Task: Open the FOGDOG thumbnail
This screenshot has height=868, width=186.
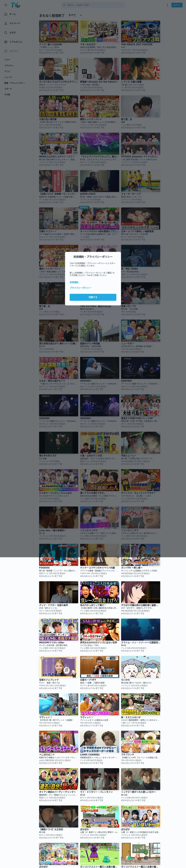Action: click(x=58, y=555)
